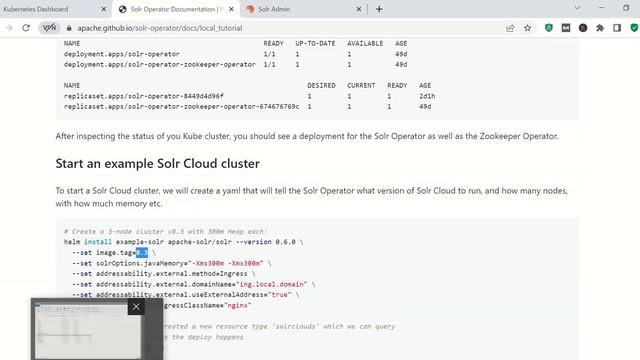Click the Start an example Solr Cloud cluster heading

[158, 163]
